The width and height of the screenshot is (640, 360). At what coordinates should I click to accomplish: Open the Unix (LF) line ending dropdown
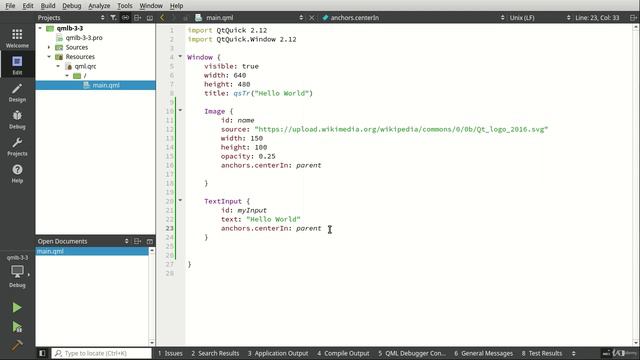coord(569,18)
